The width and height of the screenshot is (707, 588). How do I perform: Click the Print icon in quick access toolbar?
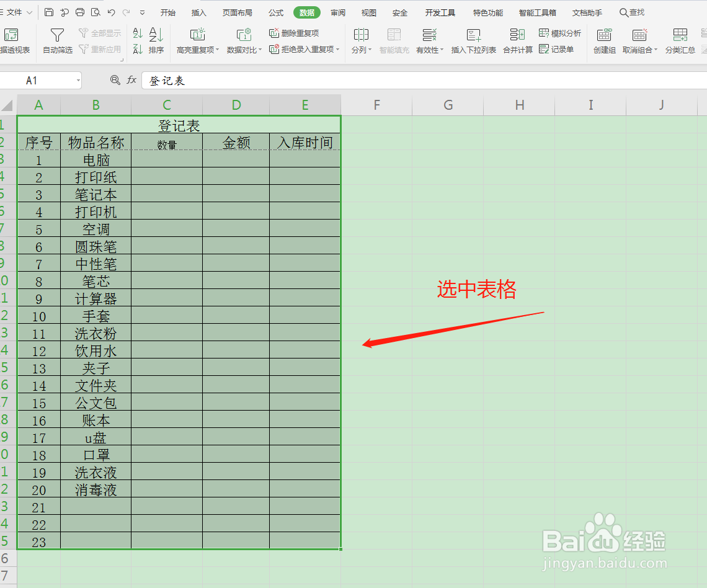[79, 11]
